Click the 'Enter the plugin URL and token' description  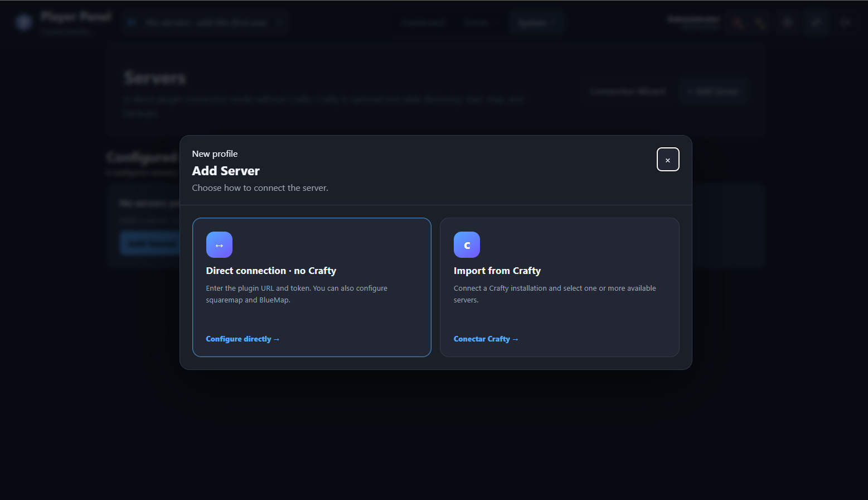click(297, 294)
